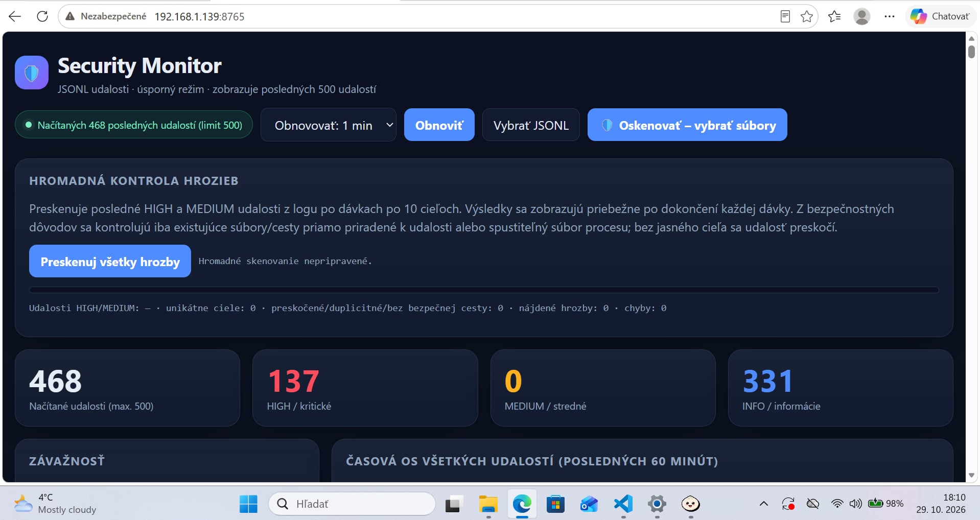Screen dimensions: 980x520
Task: Add page to favorites with the star icon
Action: coord(807,16)
